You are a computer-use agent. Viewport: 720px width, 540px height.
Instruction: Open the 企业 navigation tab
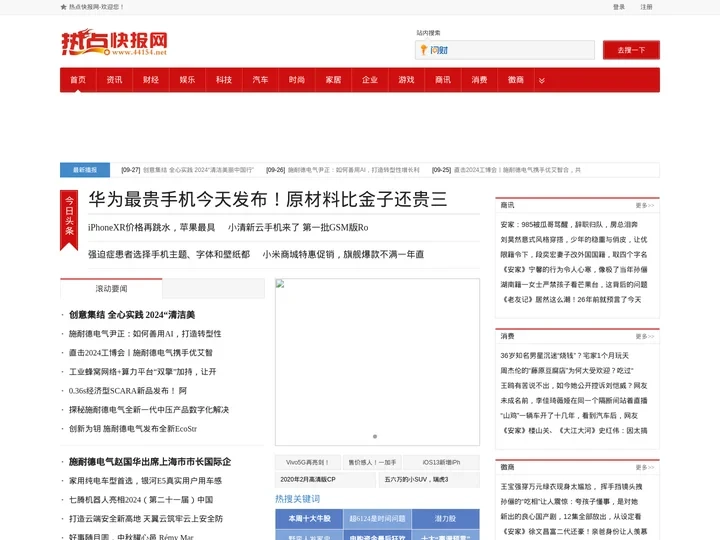coord(370,80)
